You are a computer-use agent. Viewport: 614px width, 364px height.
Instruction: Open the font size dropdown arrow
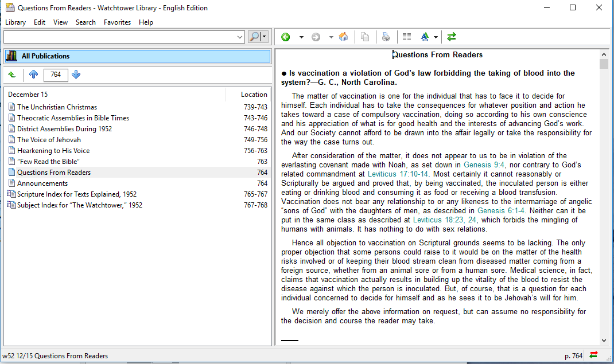tap(436, 37)
